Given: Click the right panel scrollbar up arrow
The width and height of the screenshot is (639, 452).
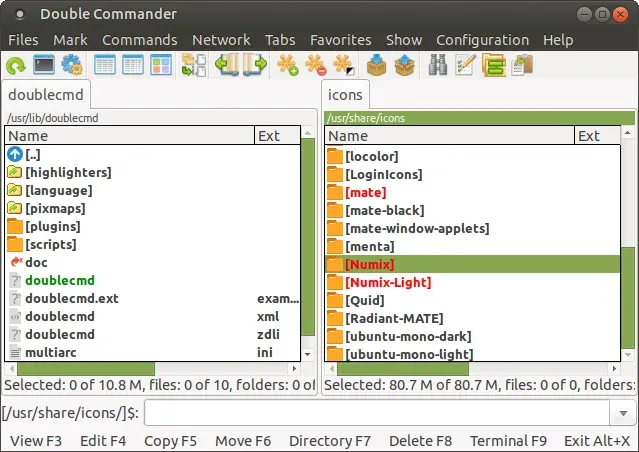Looking at the screenshot, I should coord(628,132).
